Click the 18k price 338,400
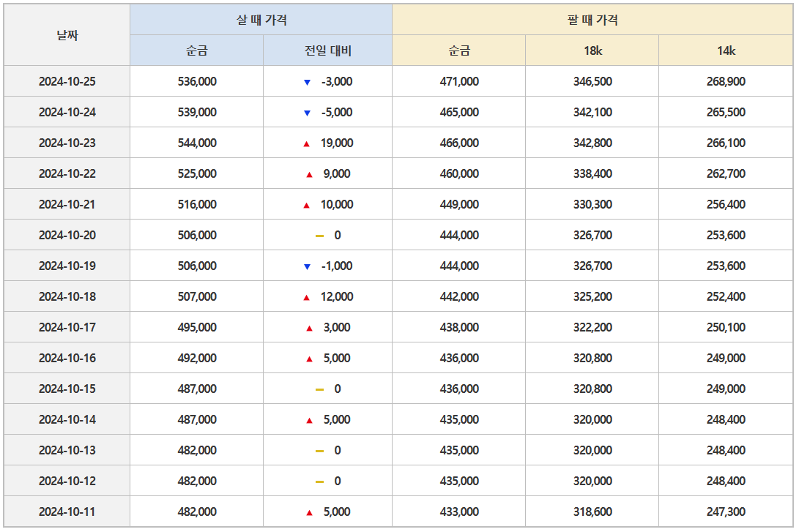799x532 pixels. tap(592, 173)
